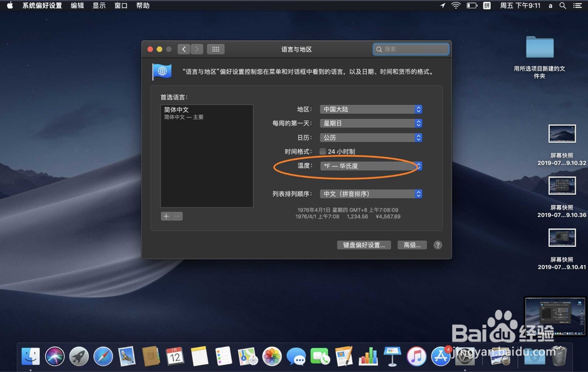The height and width of the screenshot is (372, 588).
Task: Select screenshot file 2019-07...9.10.36
Action: (562, 197)
